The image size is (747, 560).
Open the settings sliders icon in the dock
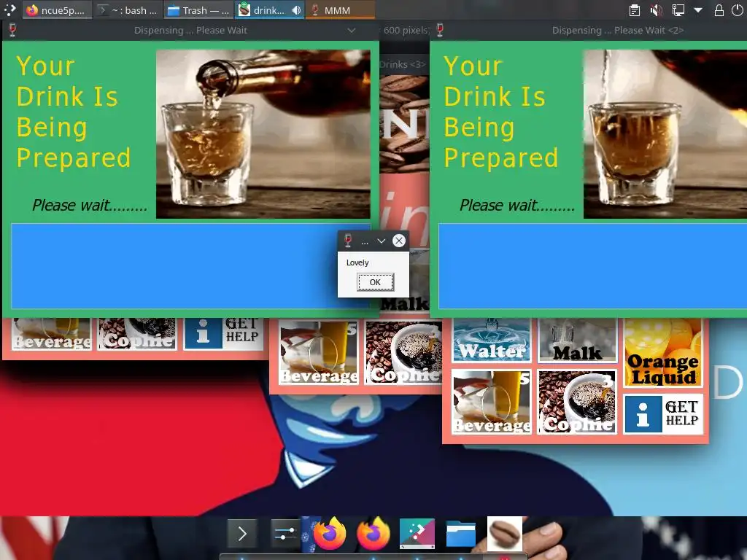[285, 534]
